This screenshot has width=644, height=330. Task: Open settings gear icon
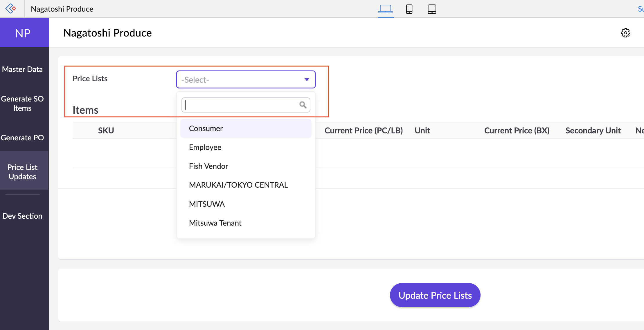(x=625, y=33)
